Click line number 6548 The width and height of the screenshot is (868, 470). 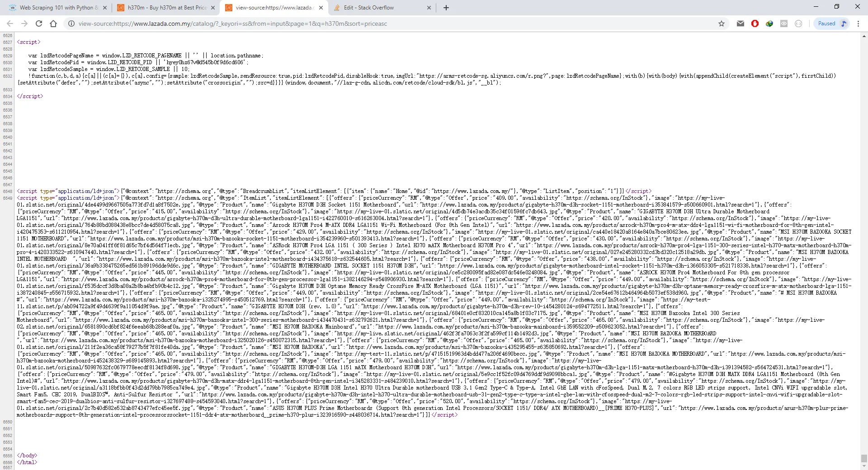click(x=8, y=191)
